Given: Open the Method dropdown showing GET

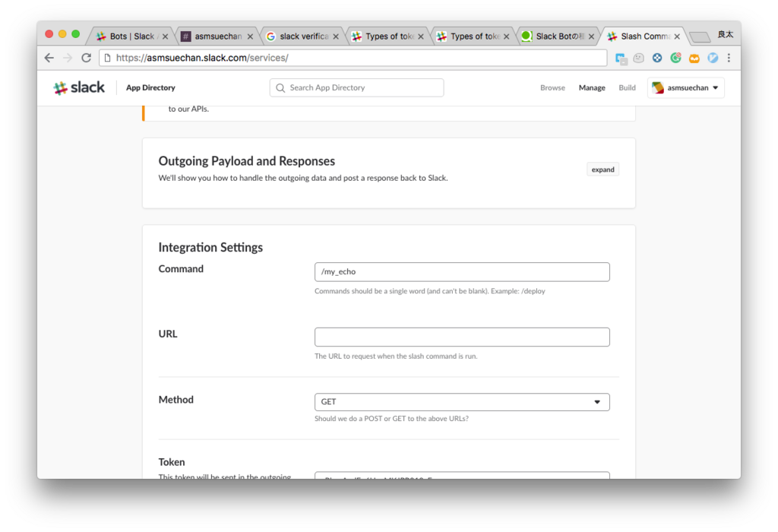Looking at the screenshot, I should [x=462, y=402].
